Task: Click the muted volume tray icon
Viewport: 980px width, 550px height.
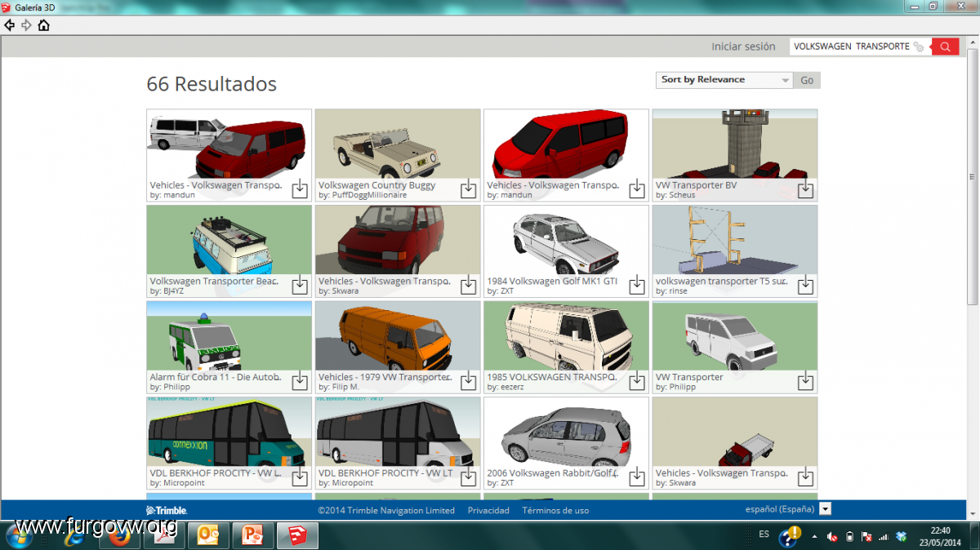Action: point(832,537)
